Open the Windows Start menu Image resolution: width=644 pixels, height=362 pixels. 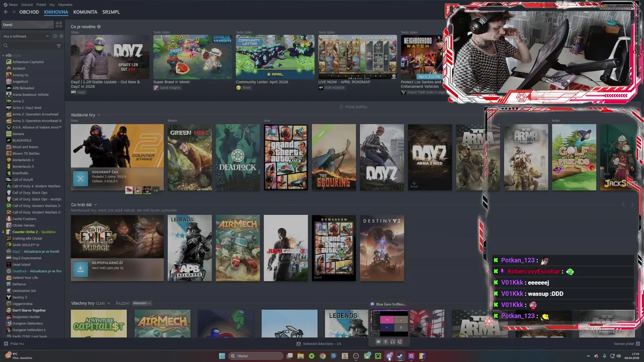pyautogui.click(x=222, y=356)
